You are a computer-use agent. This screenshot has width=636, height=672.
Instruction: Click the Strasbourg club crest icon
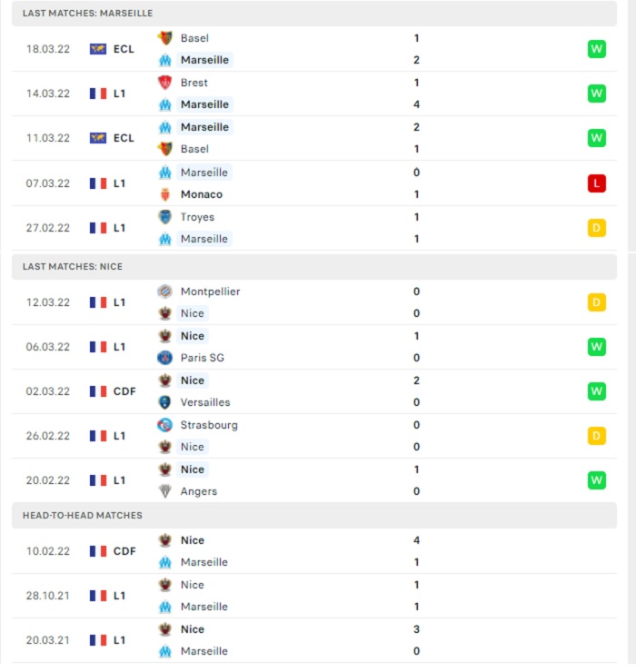pyautogui.click(x=165, y=425)
